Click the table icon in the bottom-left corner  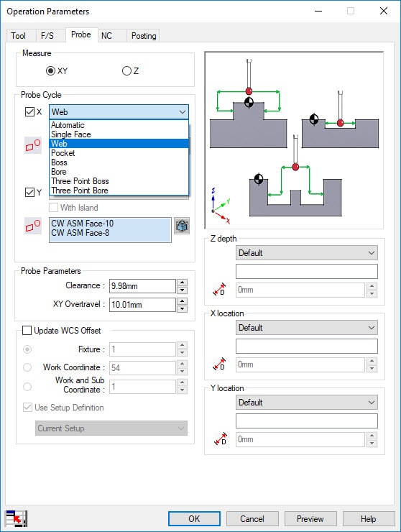tap(16, 518)
